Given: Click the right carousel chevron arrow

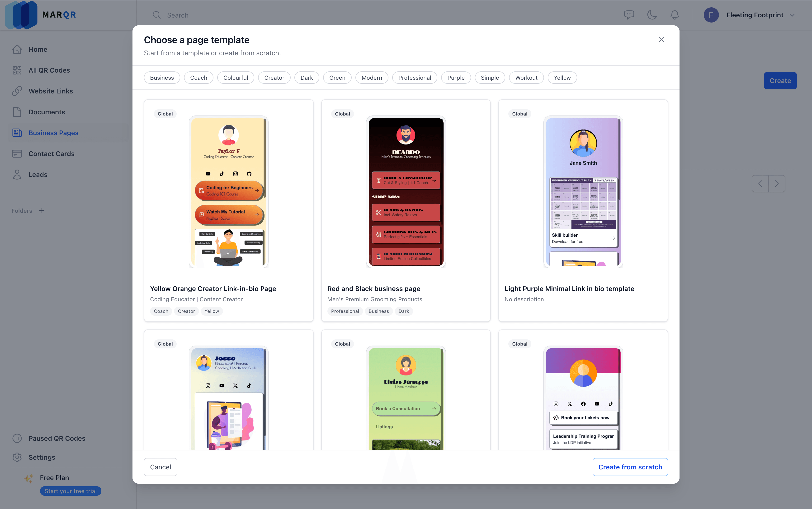Looking at the screenshot, I should point(777,184).
